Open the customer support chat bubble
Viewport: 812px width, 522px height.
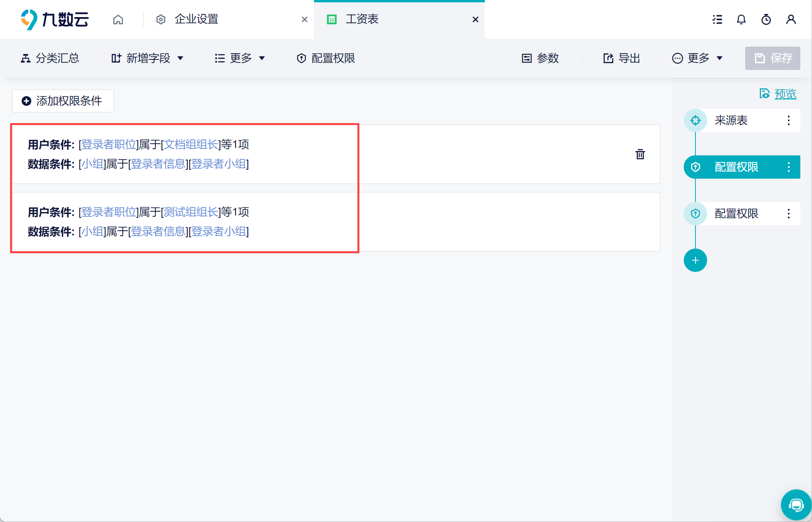(x=795, y=505)
